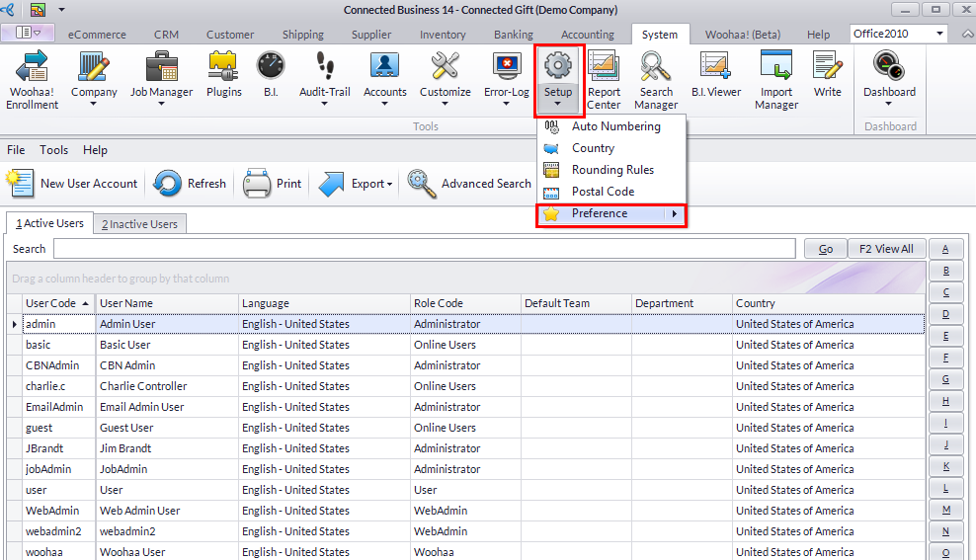Expand the Export dropdown arrow

point(389,185)
